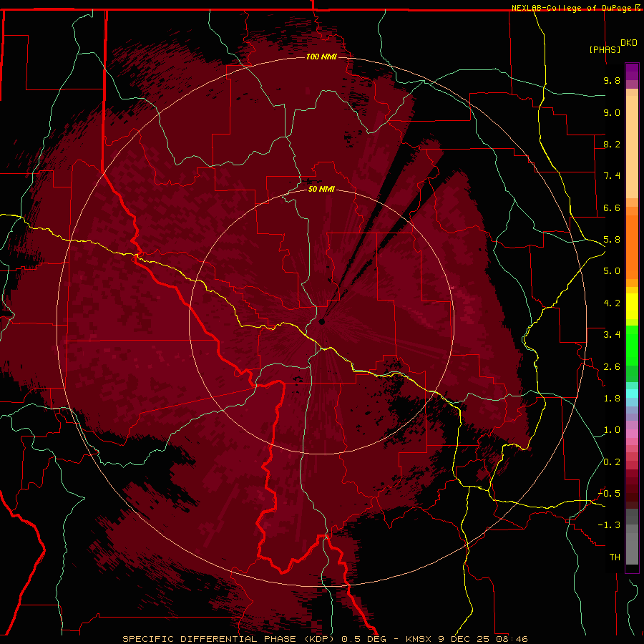Click the 9.0 value on the scale
This screenshot has height=644, width=644.
(612, 112)
